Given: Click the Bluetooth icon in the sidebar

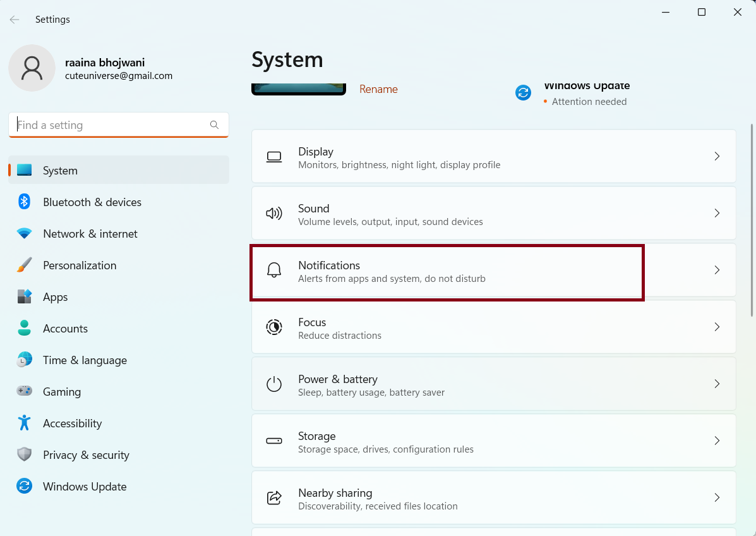Looking at the screenshot, I should 24,202.
